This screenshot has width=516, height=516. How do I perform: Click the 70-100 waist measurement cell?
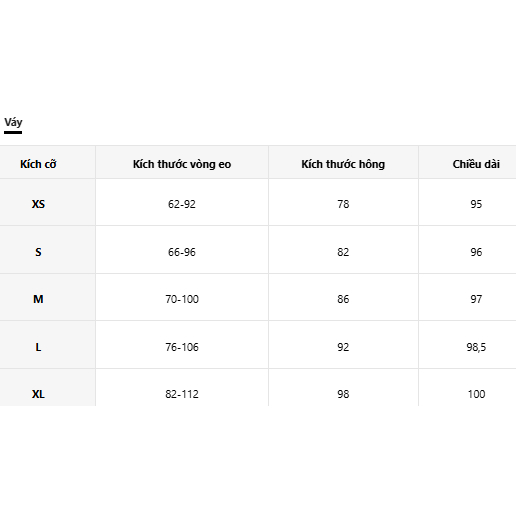[182, 299]
